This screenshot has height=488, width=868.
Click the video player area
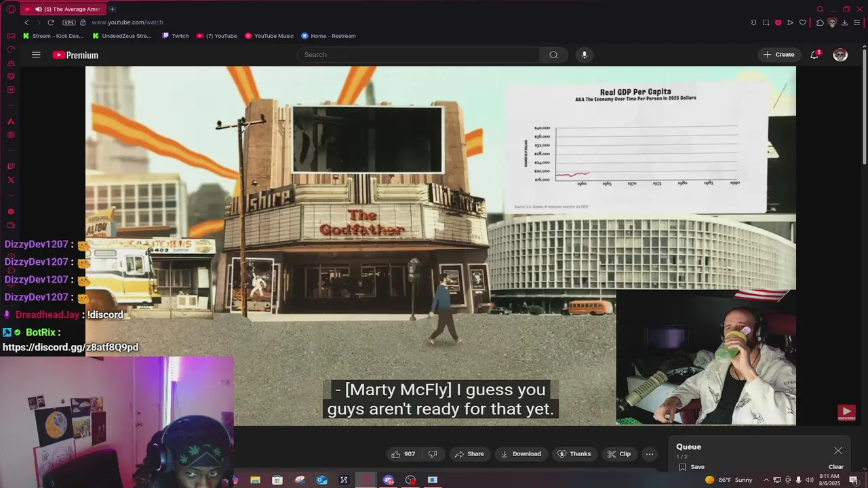click(440, 245)
